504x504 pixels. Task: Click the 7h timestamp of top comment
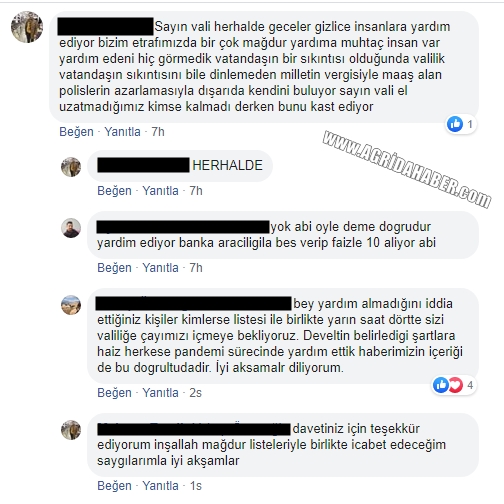(158, 132)
